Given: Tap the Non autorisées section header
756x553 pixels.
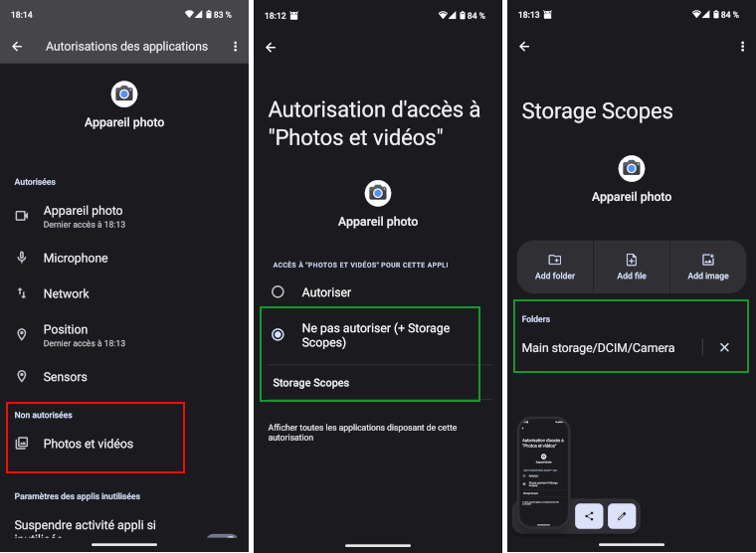Looking at the screenshot, I should coord(44,415).
